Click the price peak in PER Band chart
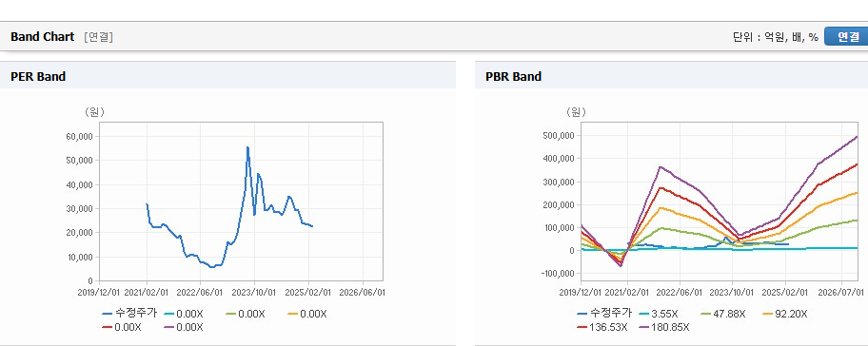Viewport: 868px width, 346px height. coord(247,147)
